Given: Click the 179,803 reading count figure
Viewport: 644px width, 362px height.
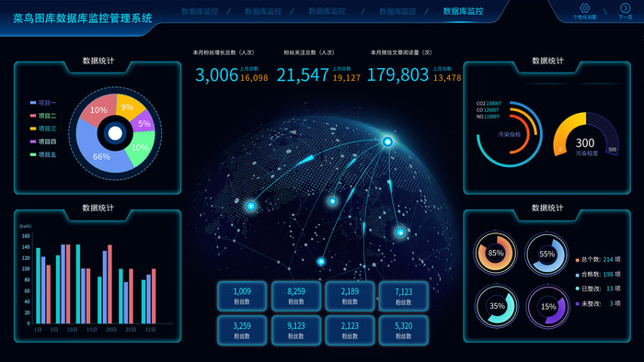Looking at the screenshot, I should click(x=397, y=74).
